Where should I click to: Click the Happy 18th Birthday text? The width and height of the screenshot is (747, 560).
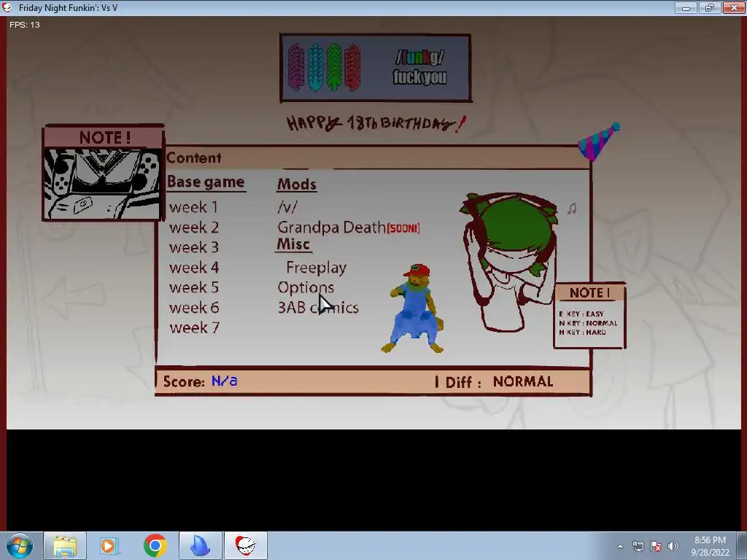click(x=376, y=124)
